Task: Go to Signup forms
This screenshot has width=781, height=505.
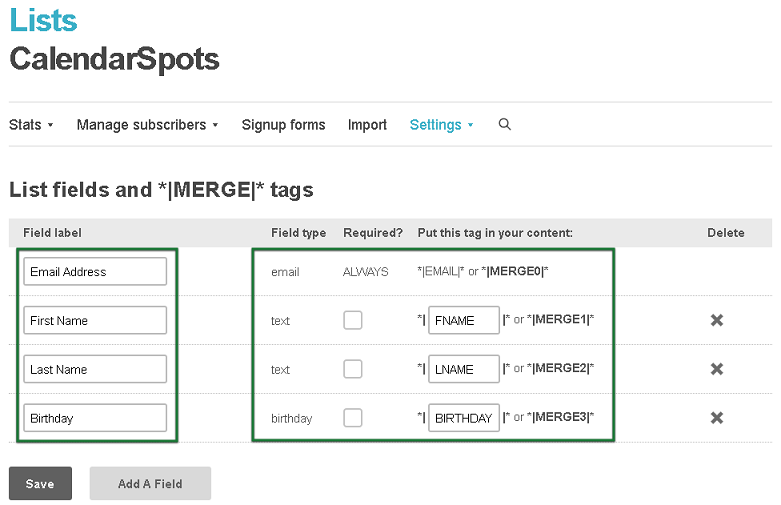Action: click(283, 125)
